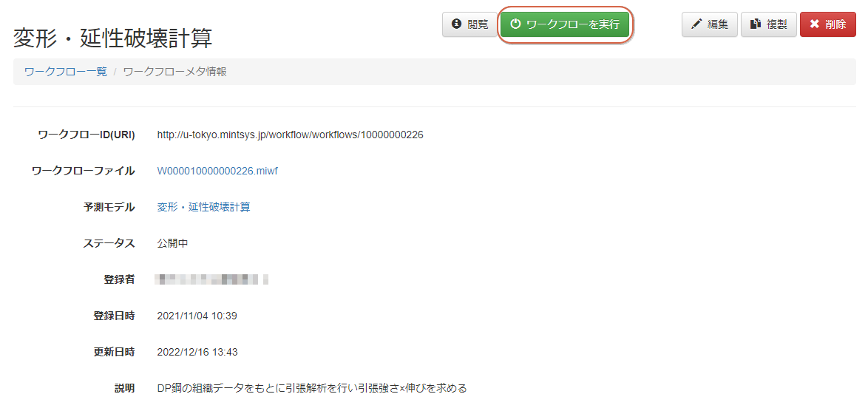Click update date 2022/12/16 13:43
The width and height of the screenshot is (868, 411).
(197, 352)
